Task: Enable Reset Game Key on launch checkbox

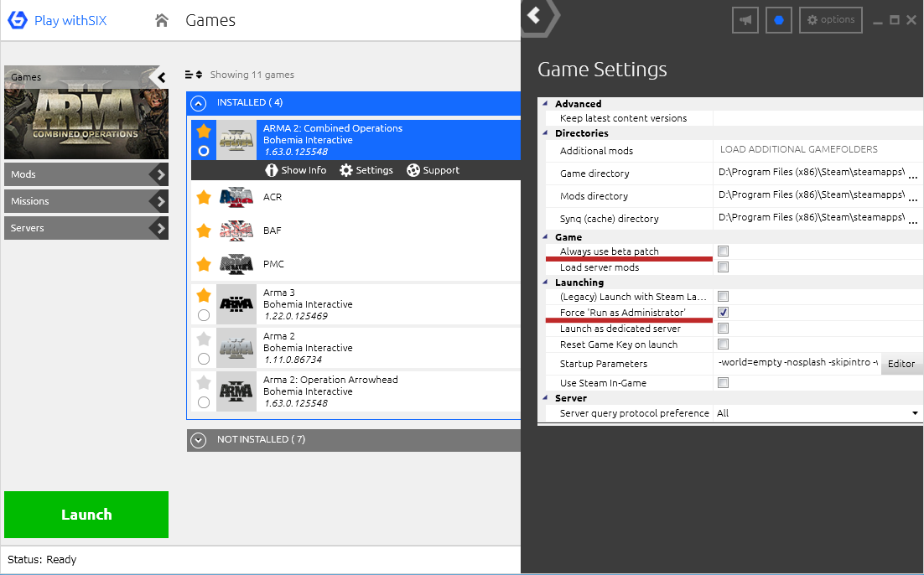Action: click(723, 344)
